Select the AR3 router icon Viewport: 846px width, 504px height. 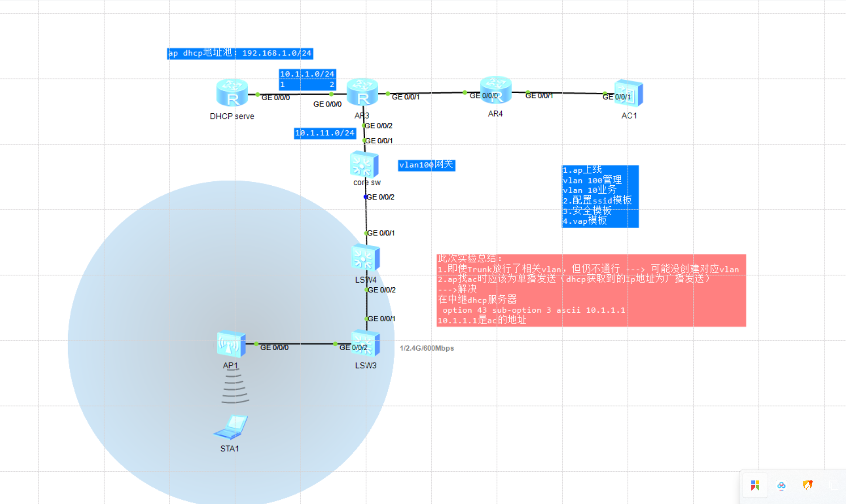[362, 92]
